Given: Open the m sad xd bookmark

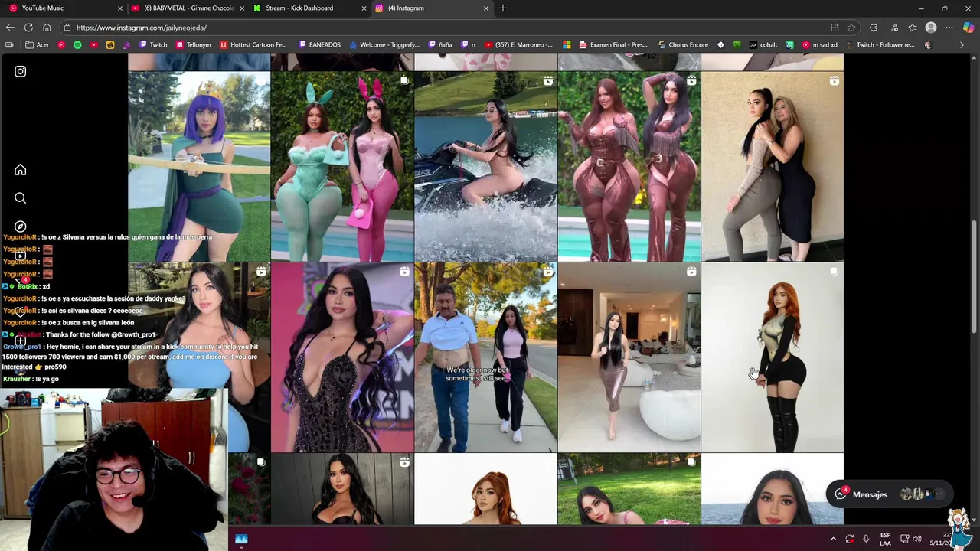Looking at the screenshot, I should (x=819, y=44).
